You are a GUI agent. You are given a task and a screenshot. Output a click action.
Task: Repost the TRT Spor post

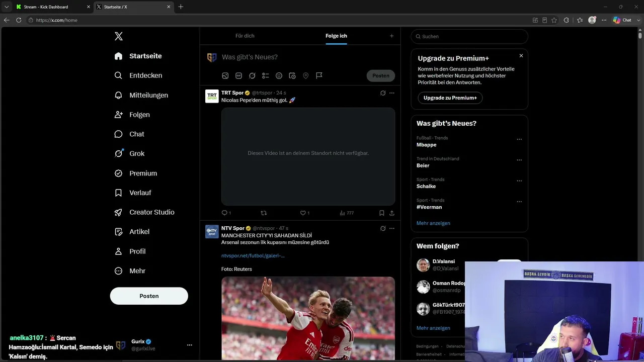(264, 213)
